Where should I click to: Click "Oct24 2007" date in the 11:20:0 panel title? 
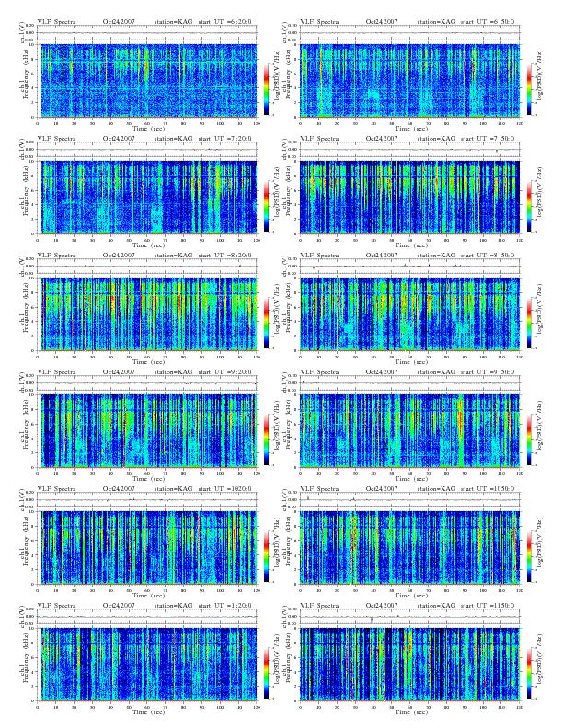click(x=119, y=606)
